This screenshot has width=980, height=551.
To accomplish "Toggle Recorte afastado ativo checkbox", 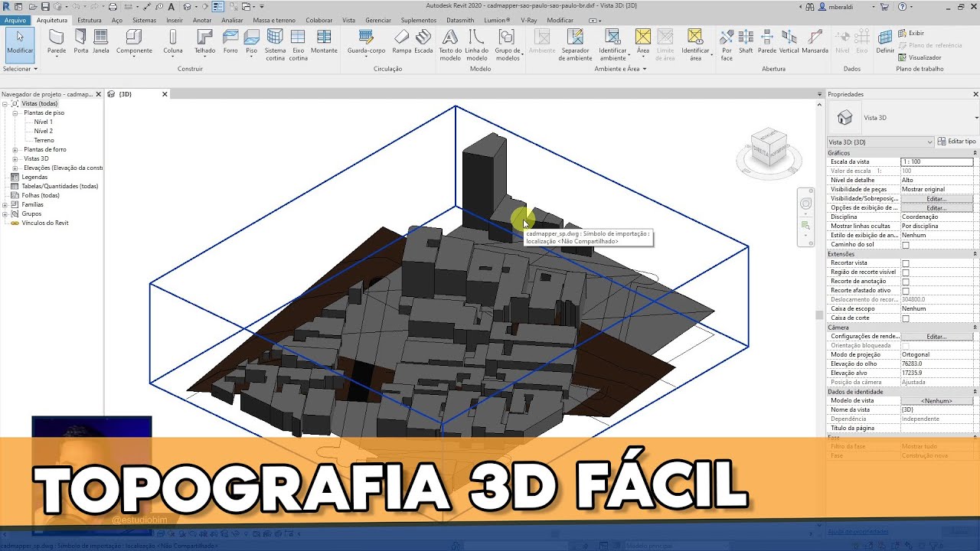I will 906,291.
